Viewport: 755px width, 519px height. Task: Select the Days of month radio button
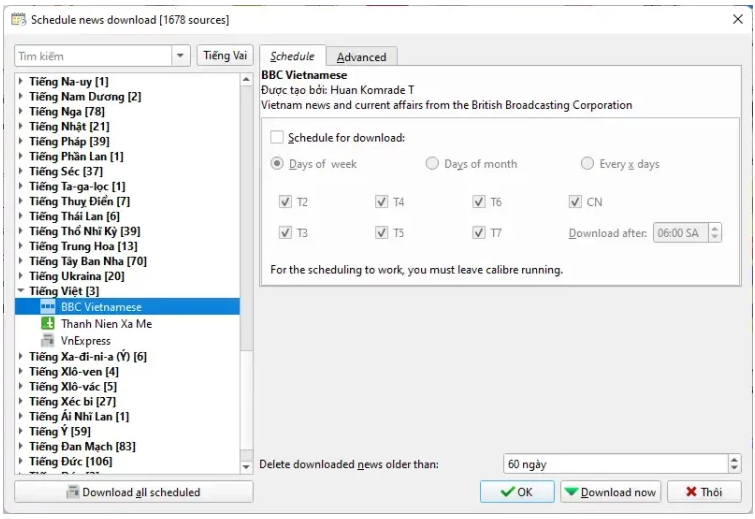pos(432,164)
